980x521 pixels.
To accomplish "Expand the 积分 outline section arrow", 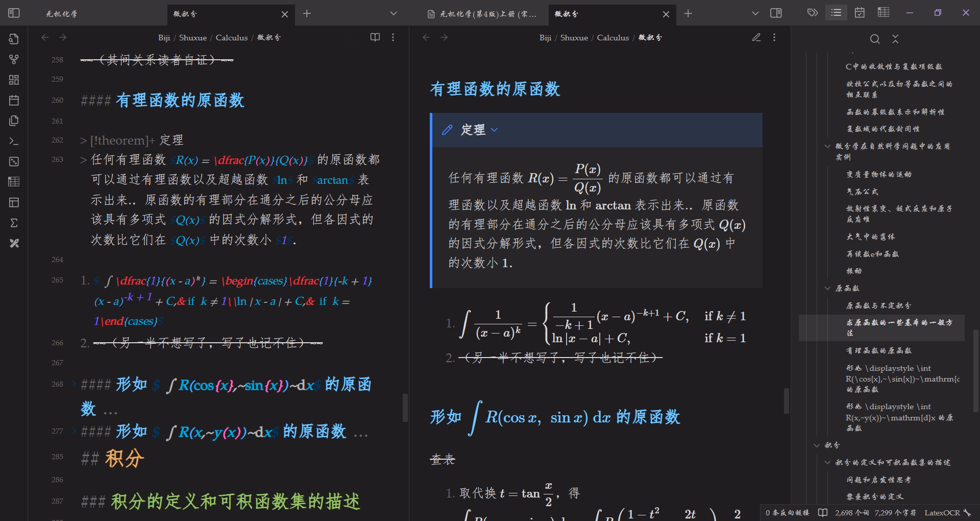I will (x=817, y=445).
